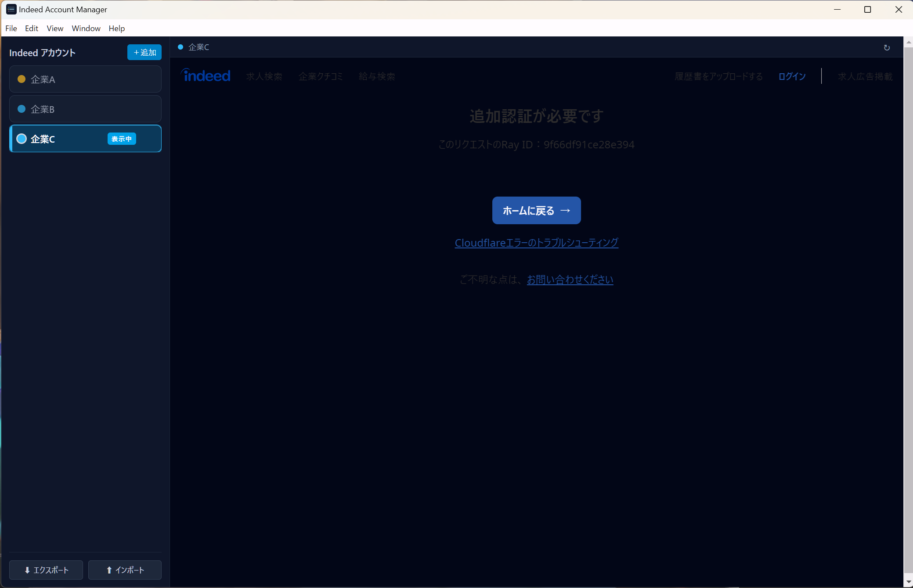Click the Indeed アカウント sidebar title

pyautogui.click(x=42, y=53)
